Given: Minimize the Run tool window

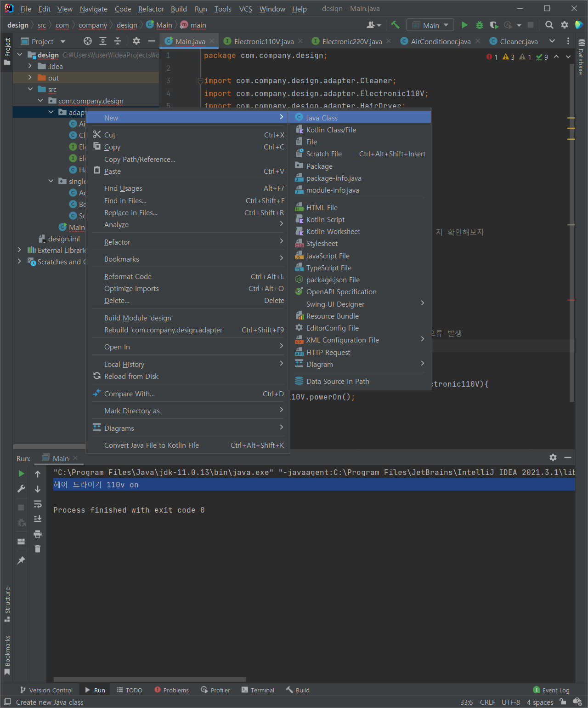Looking at the screenshot, I should click(x=568, y=457).
